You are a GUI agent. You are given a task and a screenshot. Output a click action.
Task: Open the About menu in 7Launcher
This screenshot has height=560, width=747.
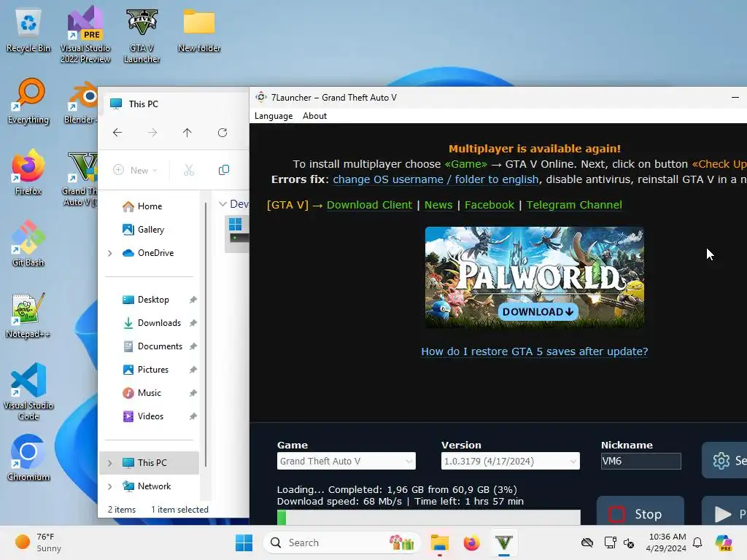pos(314,116)
